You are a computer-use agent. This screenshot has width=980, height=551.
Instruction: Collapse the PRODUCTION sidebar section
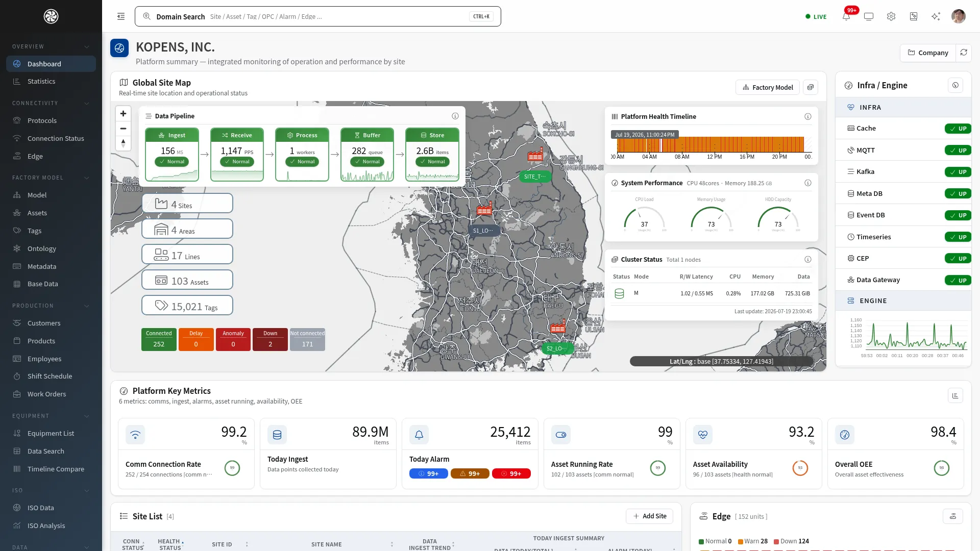coord(86,306)
